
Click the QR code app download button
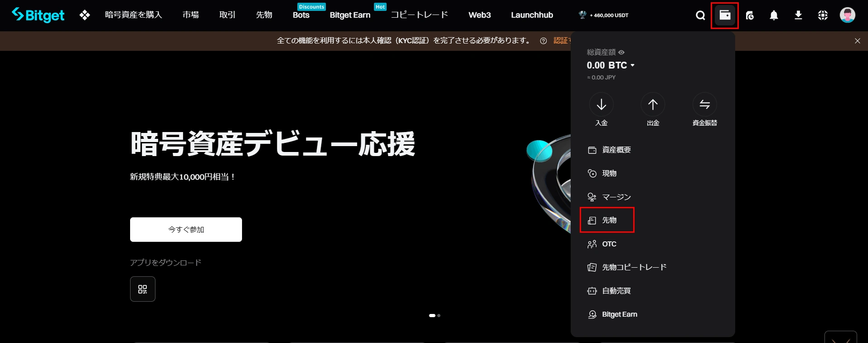click(143, 289)
